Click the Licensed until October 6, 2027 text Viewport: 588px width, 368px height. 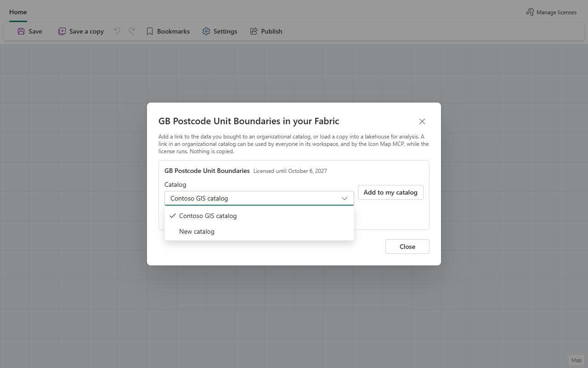click(x=290, y=171)
